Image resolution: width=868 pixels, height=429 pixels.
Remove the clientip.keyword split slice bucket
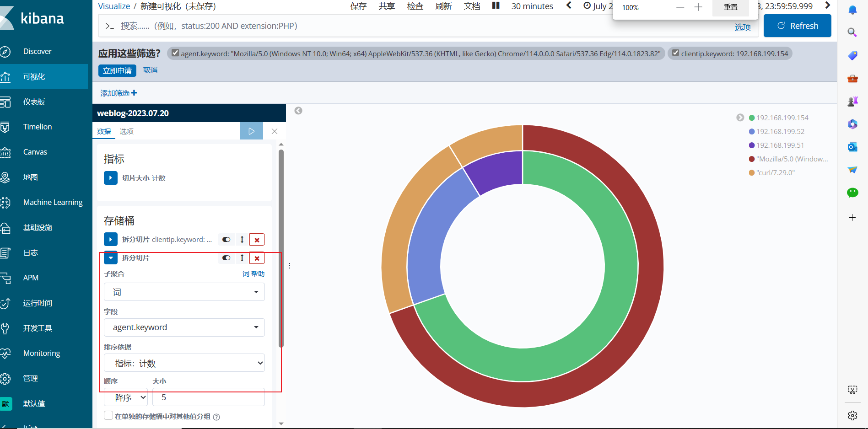coord(257,240)
